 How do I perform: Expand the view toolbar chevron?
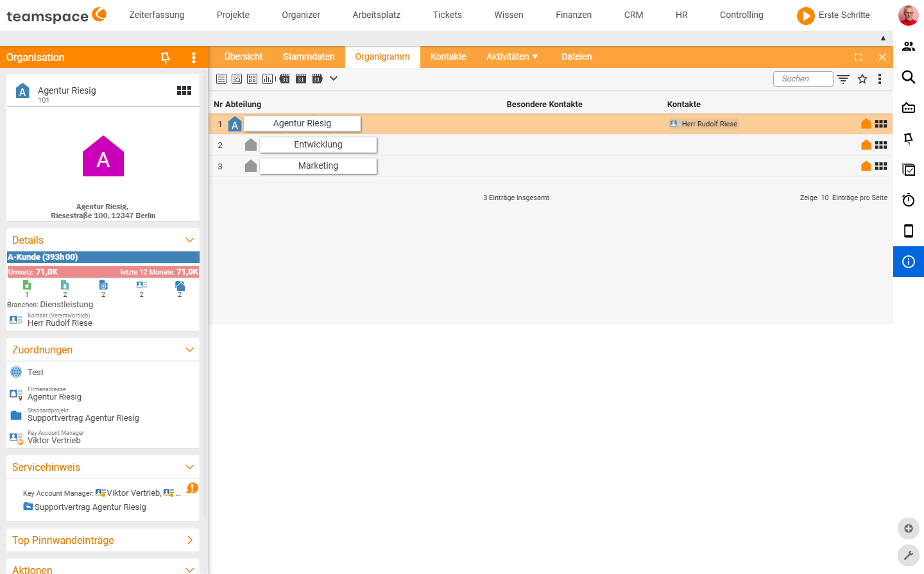point(334,78)
